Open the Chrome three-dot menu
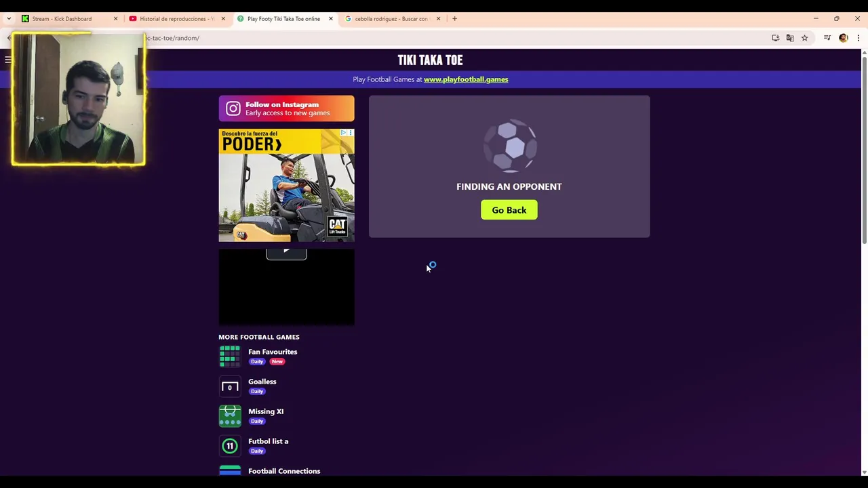The height and width of the screenshot is (488, 868). 859,38
